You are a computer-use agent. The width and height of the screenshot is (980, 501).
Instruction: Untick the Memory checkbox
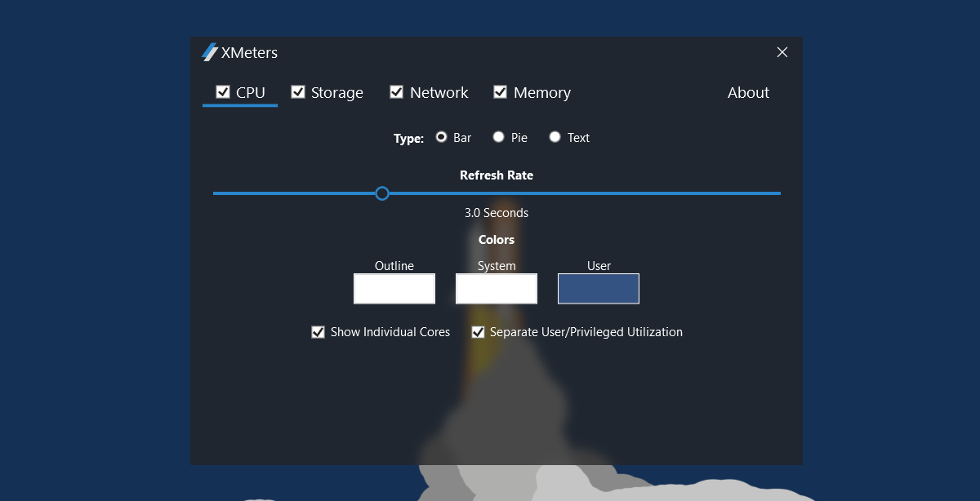coord(501,92)
